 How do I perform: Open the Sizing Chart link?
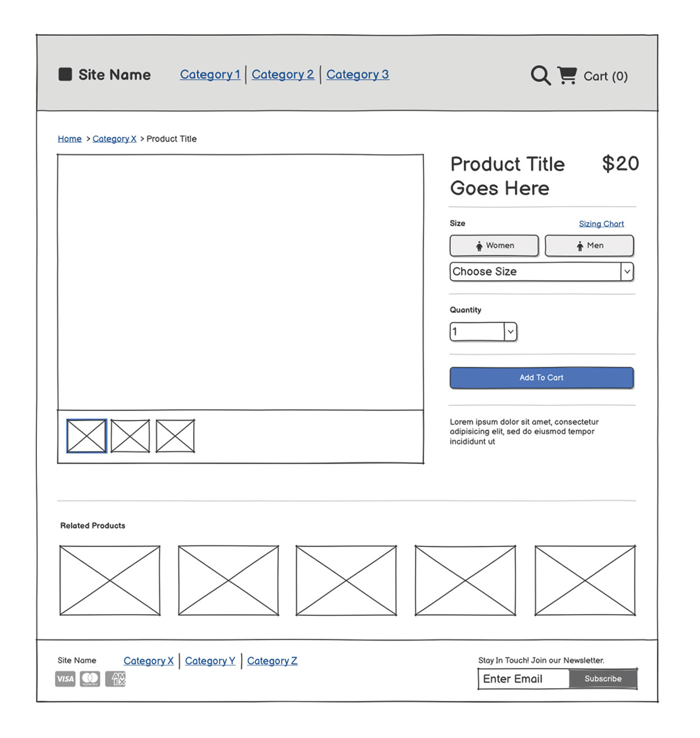point(601,224)
